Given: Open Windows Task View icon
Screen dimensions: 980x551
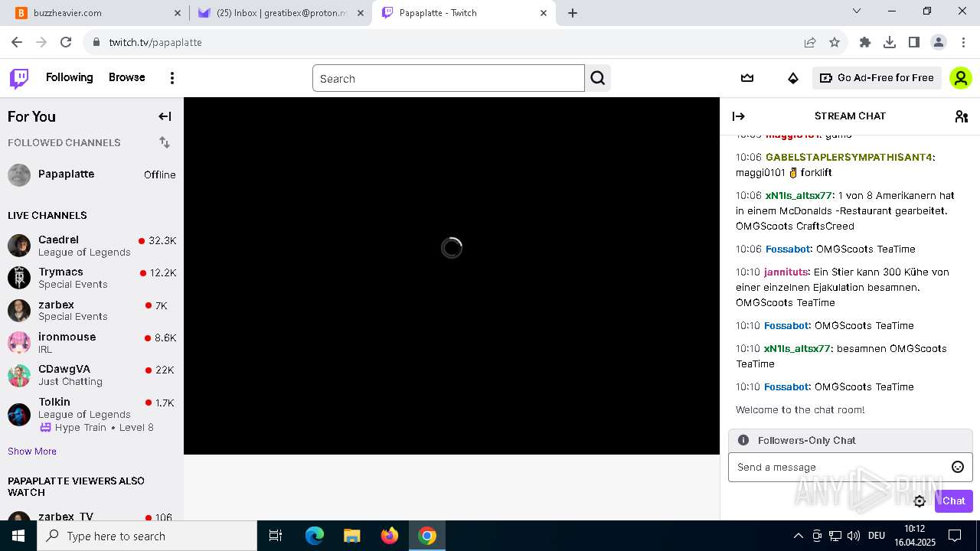Looking at the screenshot, I should coord(276,536).
